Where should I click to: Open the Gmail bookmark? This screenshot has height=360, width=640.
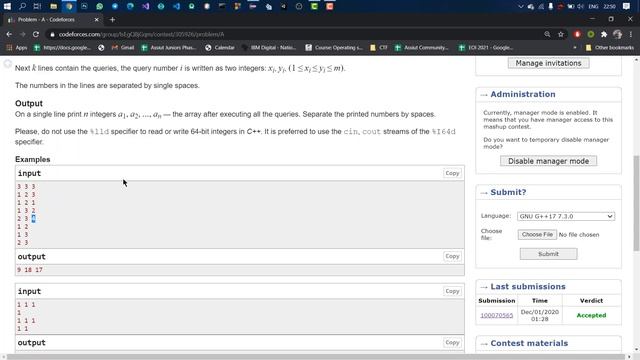(122, 48)
